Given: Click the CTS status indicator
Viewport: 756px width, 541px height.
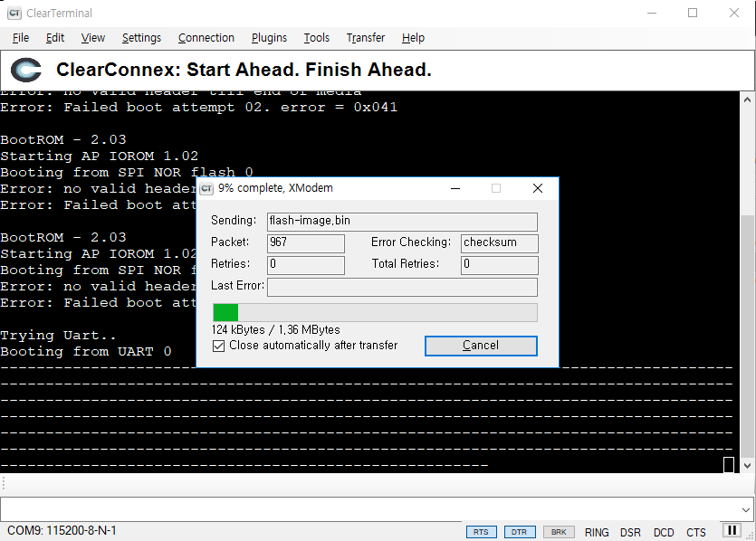Looking at the screenshot, I should point(695,532).
